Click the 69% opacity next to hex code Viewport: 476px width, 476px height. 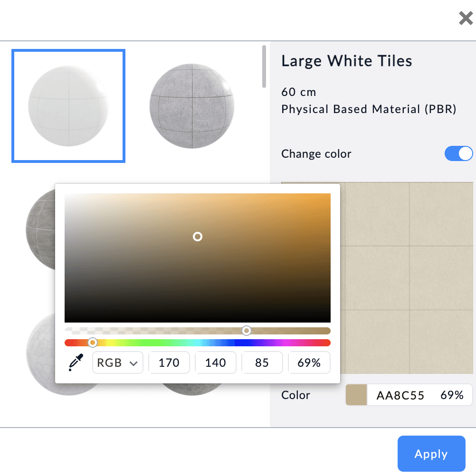[x=452, y=395]
